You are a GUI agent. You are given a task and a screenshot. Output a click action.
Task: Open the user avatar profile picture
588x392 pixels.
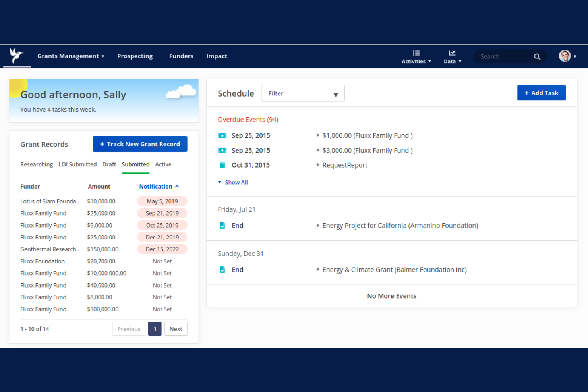[565, 56]
